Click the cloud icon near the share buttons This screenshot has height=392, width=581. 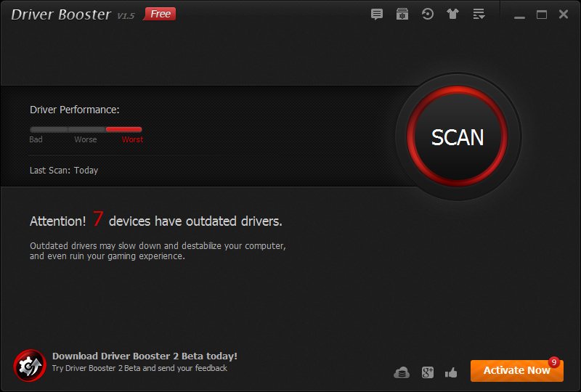(x=402, y=372)
